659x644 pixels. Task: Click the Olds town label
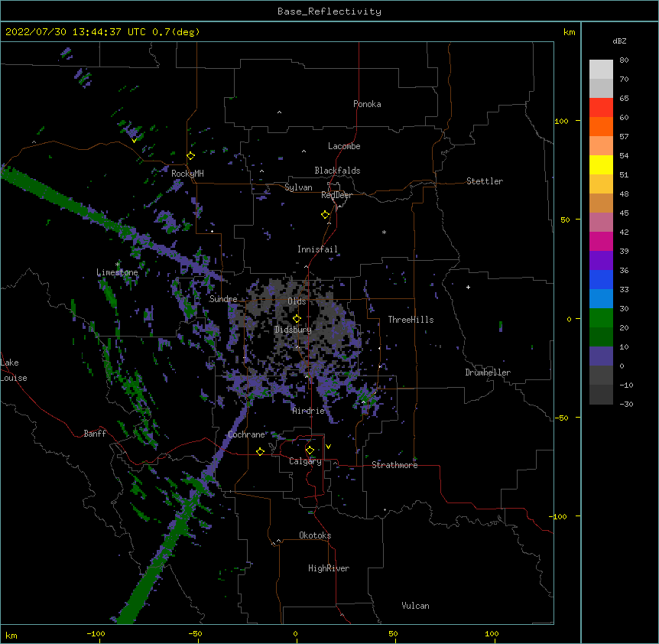pyautogui.click(x=297, y=301)
